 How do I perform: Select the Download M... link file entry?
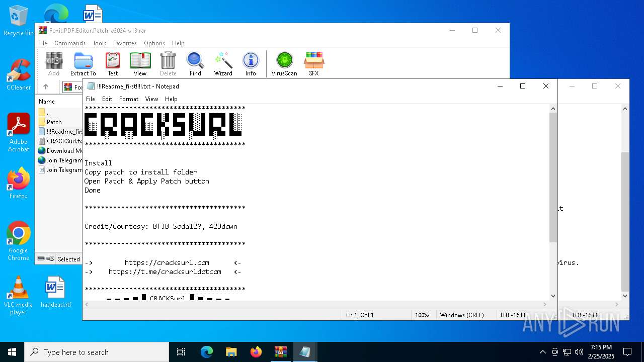[x=59, y=151]
